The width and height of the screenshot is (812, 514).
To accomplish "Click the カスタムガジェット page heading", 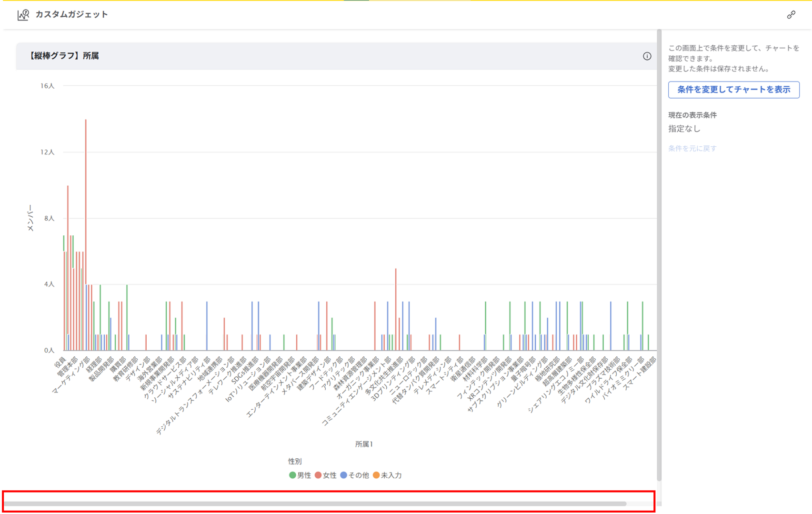I will point(71,15).
